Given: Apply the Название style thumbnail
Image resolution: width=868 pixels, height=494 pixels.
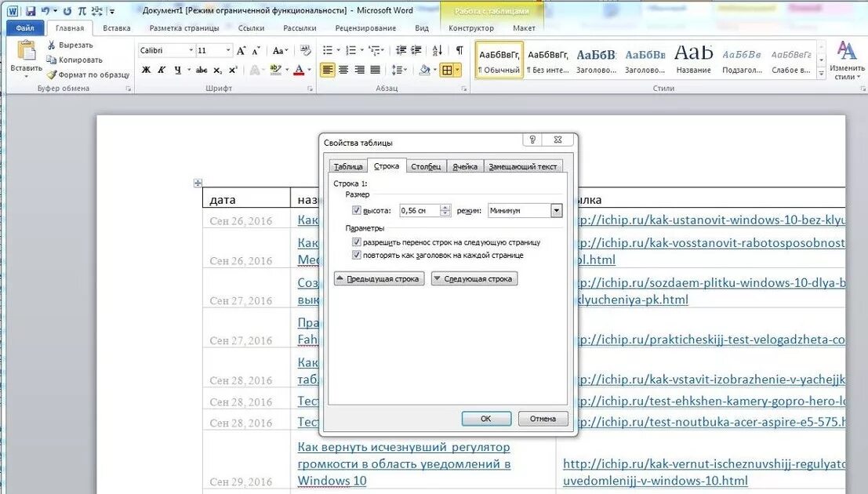Looking at the screenshot, I should point(693,60).
